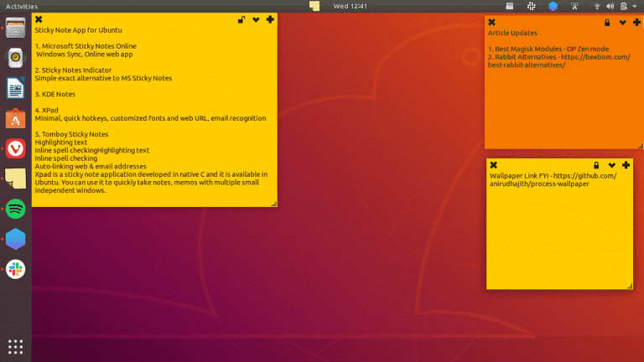The image size is (644, 362).
Task: Open volume indicator in top bar
Action: (x=610, y=6)
